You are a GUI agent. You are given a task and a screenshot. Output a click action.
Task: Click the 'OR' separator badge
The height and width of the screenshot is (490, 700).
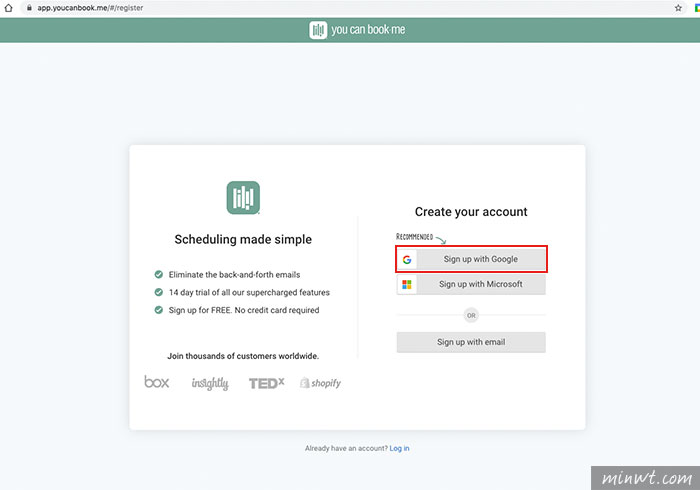pos(471,316)
